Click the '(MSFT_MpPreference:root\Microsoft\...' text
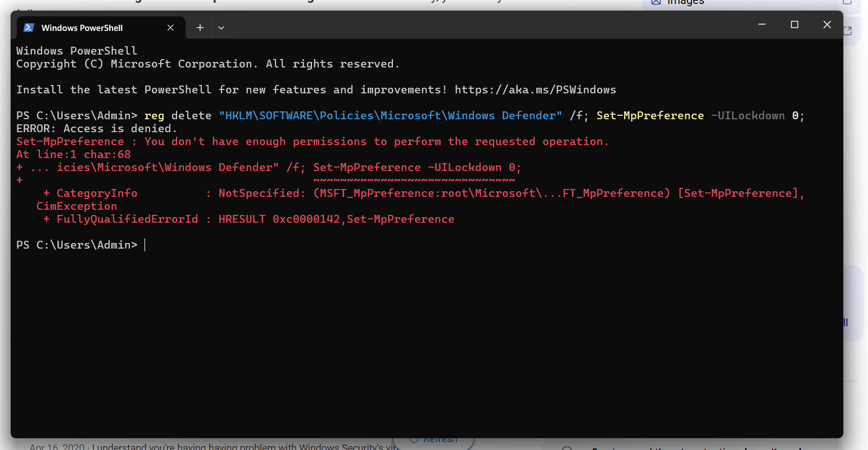Viewport: 868px width, 450px height. point(492,193)
